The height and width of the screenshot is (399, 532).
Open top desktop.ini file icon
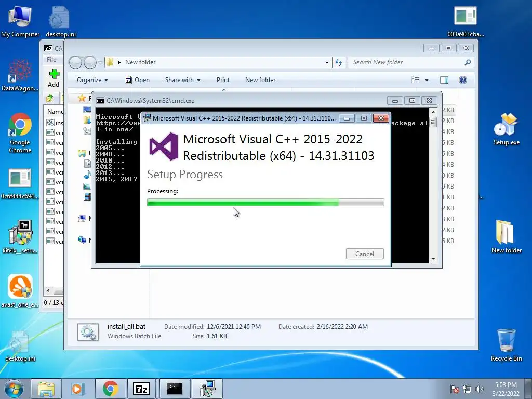click(60, 22)
